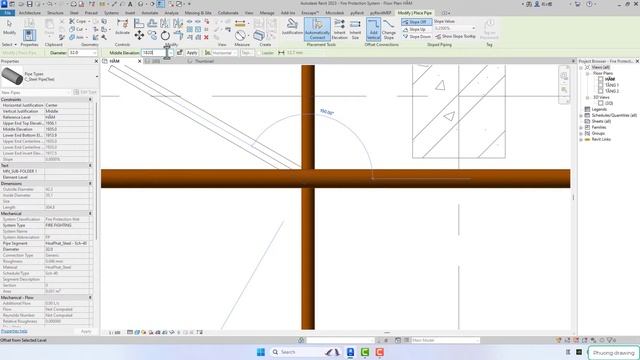Screen dimensions: 640x360
Task: Open the Annotate ribbon tab
Action: point(149,13)
